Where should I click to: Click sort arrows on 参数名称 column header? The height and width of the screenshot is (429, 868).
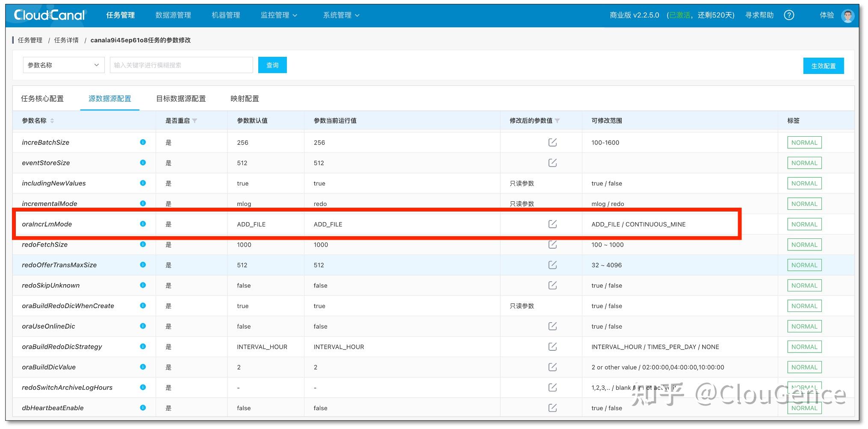[x=52, y=120]
